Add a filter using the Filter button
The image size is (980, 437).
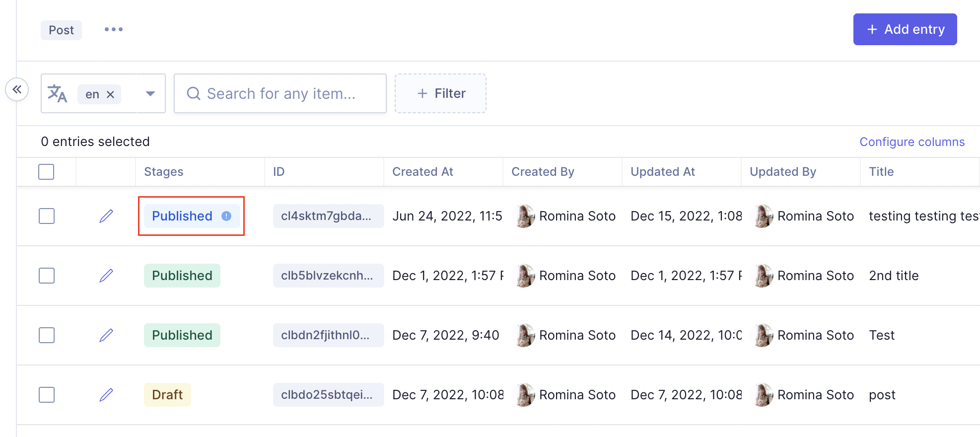coord(440,93)
